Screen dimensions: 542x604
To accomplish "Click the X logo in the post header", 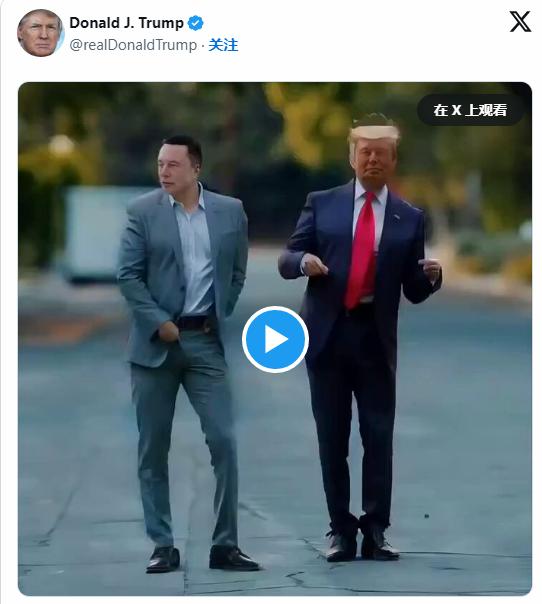I will pos(520,22).
